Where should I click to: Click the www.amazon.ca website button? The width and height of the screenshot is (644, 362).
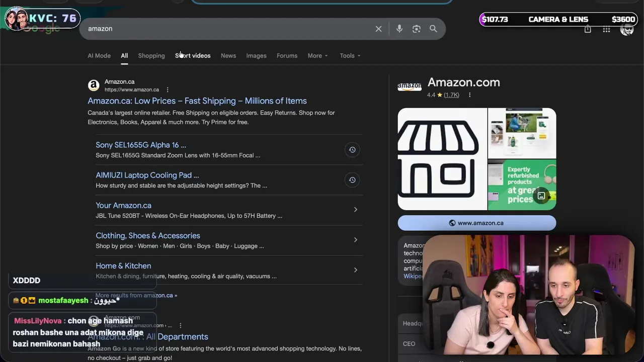(x=477, y=223)
